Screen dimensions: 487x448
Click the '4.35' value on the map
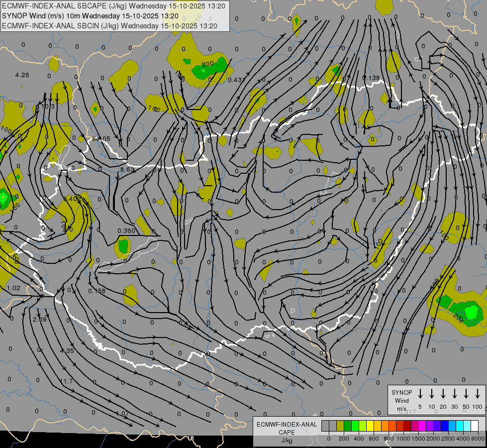(67, 351)
